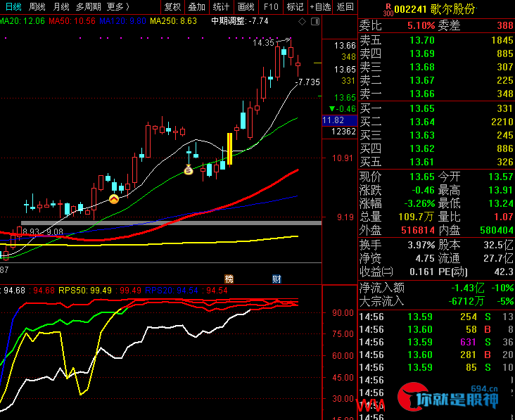The image size is (515, 420).
Task: Click the RPS50: 99.49 indicator label
Action: 85,291
